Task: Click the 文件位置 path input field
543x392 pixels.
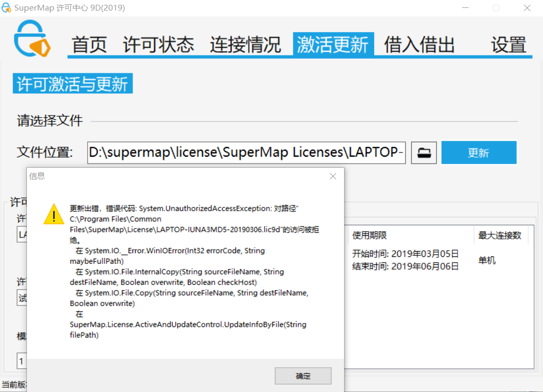Action: coord(246,152)
